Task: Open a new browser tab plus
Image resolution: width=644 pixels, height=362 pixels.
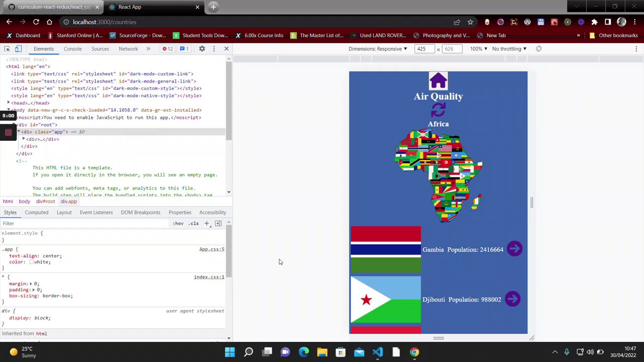Action: (x=213, y=7)
